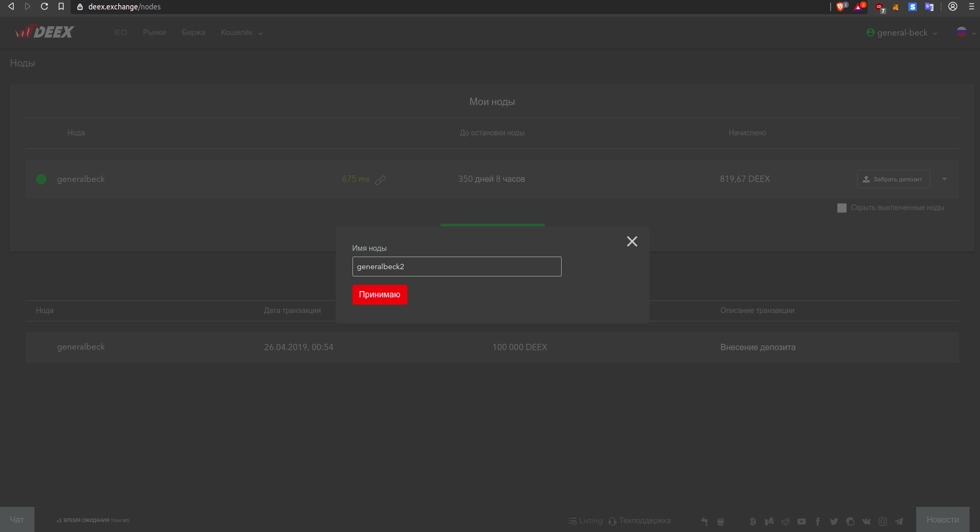Open the YouTube icon link

(x=802, y=522)
